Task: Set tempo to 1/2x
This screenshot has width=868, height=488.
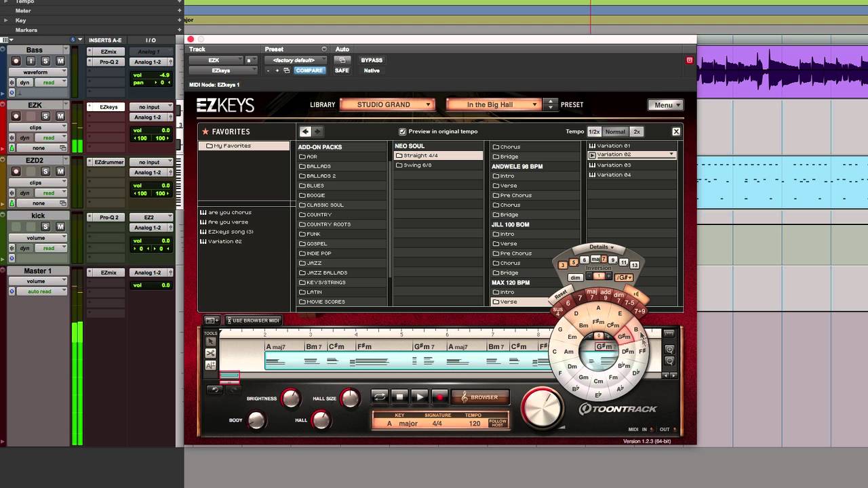Action: (x=593, y=131)
